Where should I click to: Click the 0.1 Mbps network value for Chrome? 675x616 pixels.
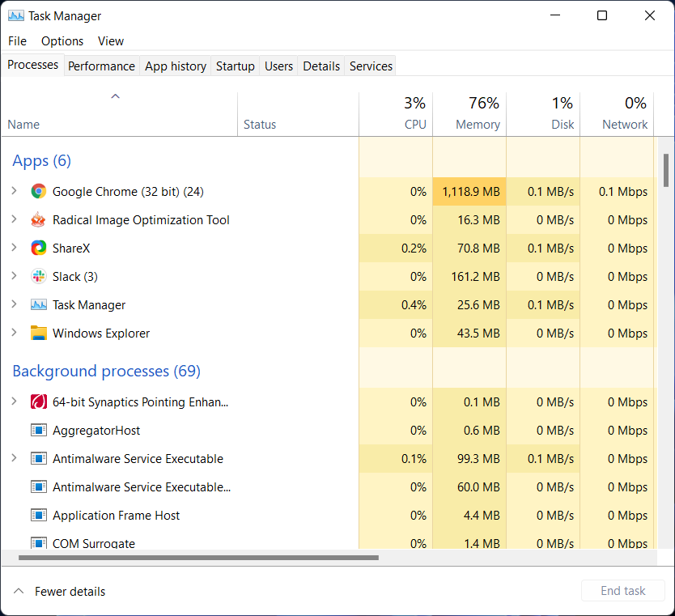coord(623,192)
